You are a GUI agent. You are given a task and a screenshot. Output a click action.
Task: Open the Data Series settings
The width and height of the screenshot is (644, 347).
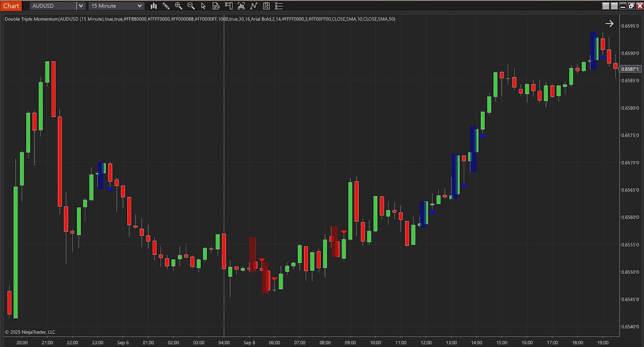point(241,6)
